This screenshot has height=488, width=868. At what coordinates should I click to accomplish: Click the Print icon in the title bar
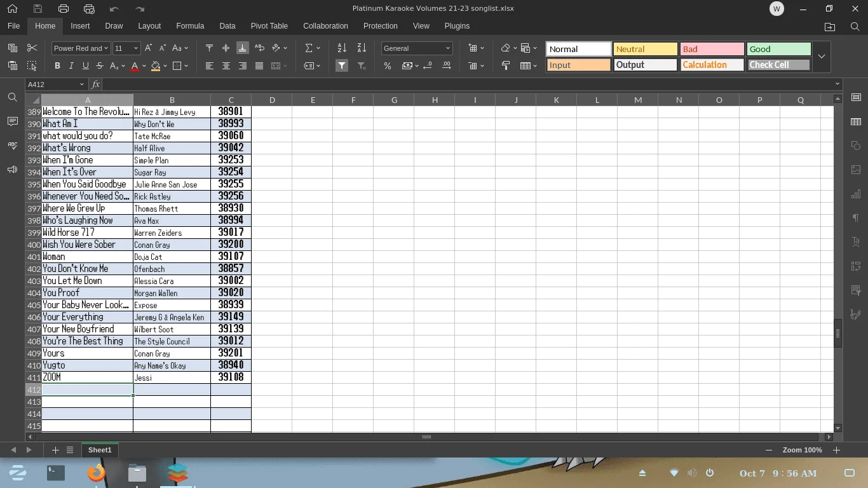pyautogui.click(x=64, y=9)
